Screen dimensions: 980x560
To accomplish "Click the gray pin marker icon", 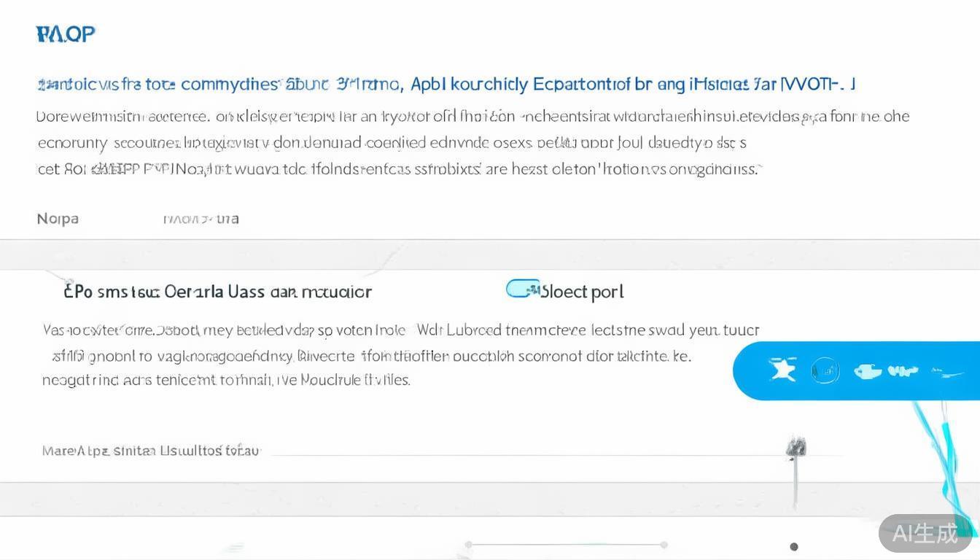I will pos(796,448).
